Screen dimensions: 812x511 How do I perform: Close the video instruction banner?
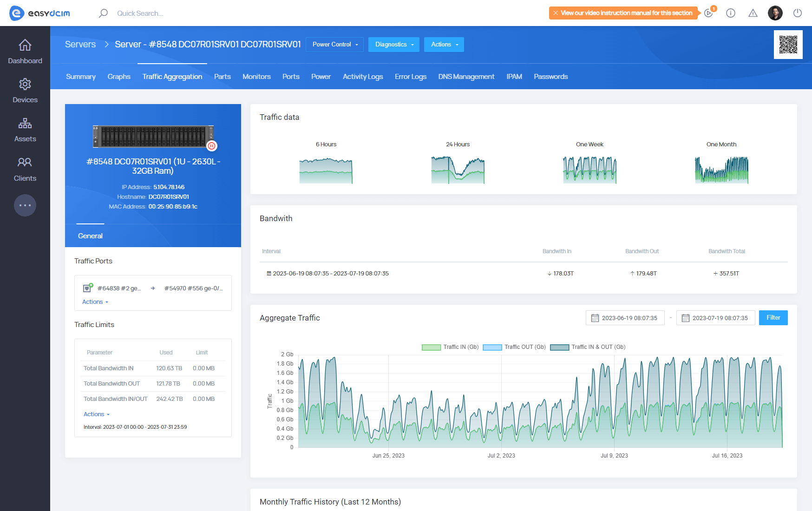point(556,13)
